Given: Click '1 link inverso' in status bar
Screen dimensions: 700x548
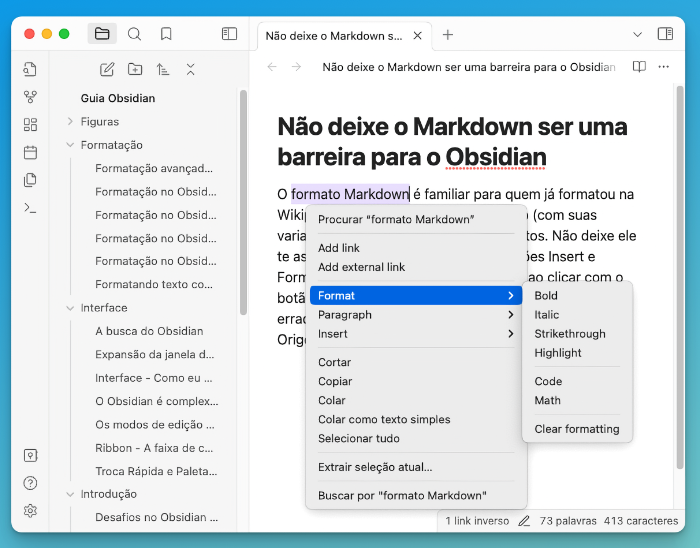Looking at the screenshot, I should pos(477,521).
